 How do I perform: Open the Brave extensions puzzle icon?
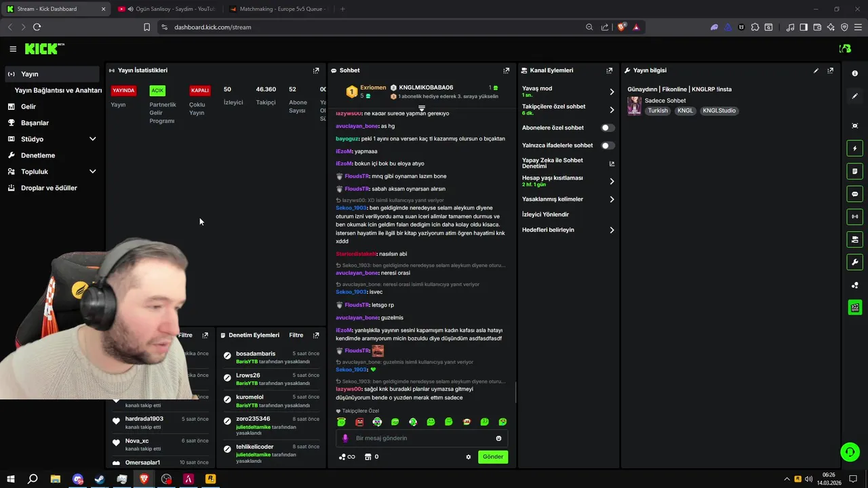tap(755, 27)
